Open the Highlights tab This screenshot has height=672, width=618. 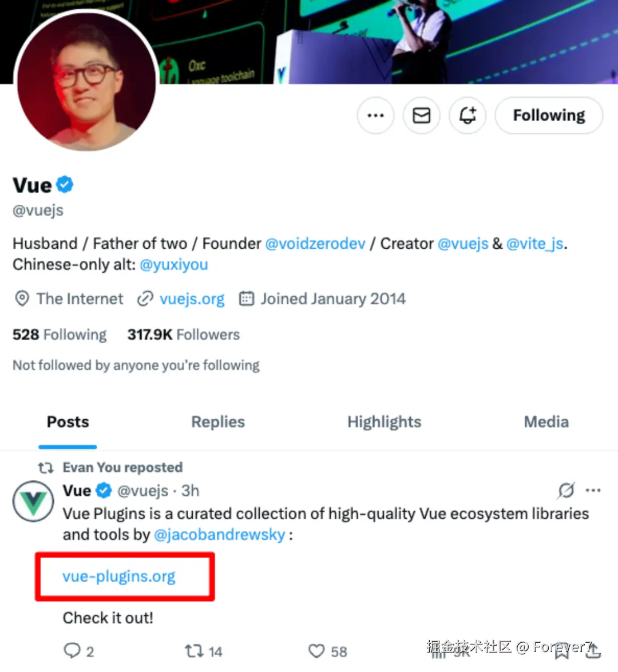pos(384,422)
